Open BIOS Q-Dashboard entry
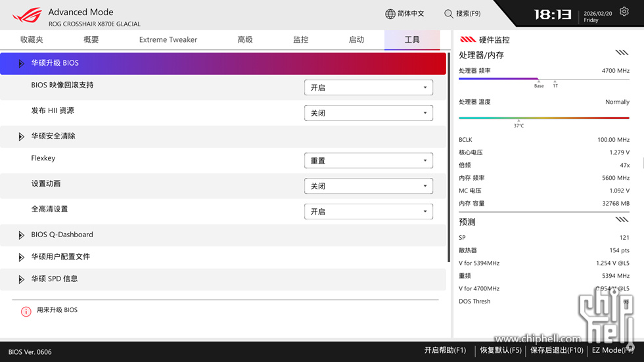This screenshot has height=362, width=644. click(x=62, y=235)
